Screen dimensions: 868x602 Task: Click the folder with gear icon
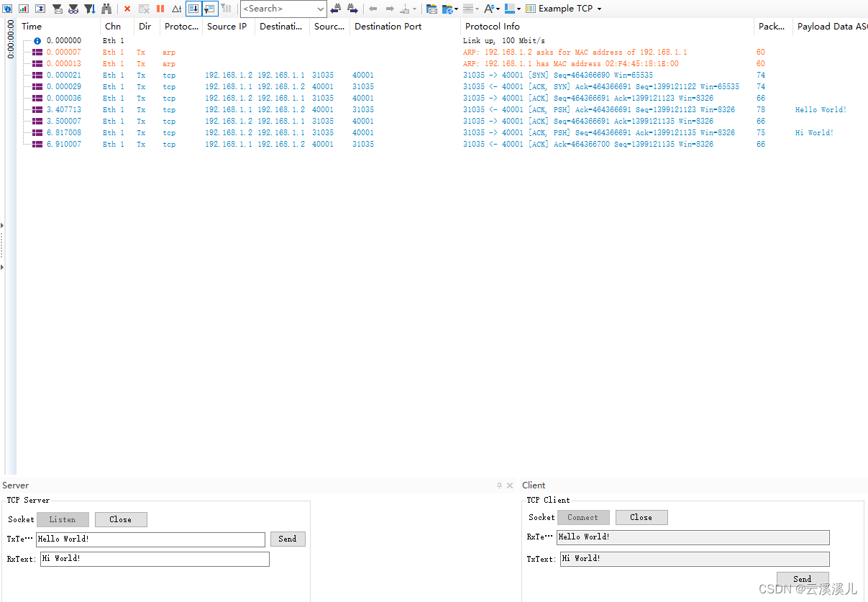(x=447, y=9)
